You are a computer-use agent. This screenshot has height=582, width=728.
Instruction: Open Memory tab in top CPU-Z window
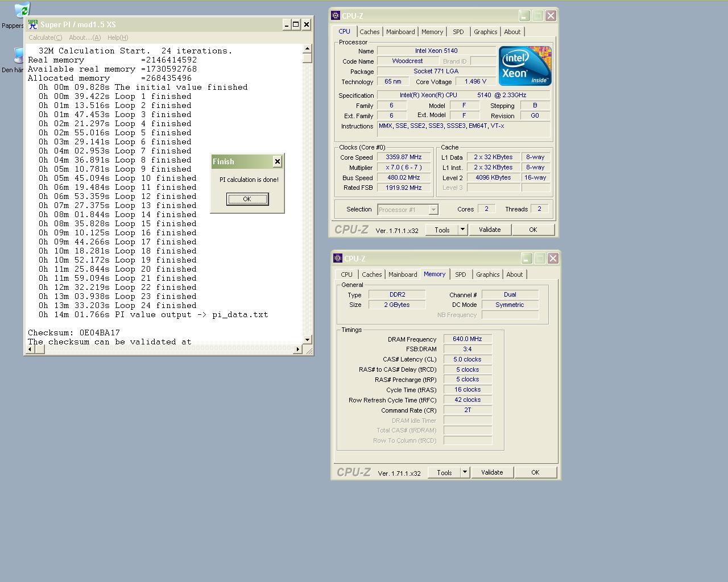click(432, 32)
